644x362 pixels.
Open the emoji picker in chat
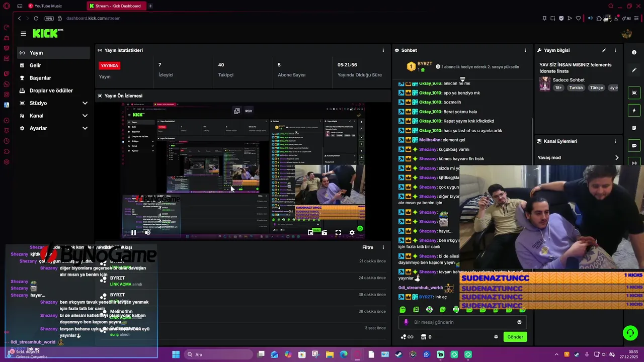pos(519,322)
